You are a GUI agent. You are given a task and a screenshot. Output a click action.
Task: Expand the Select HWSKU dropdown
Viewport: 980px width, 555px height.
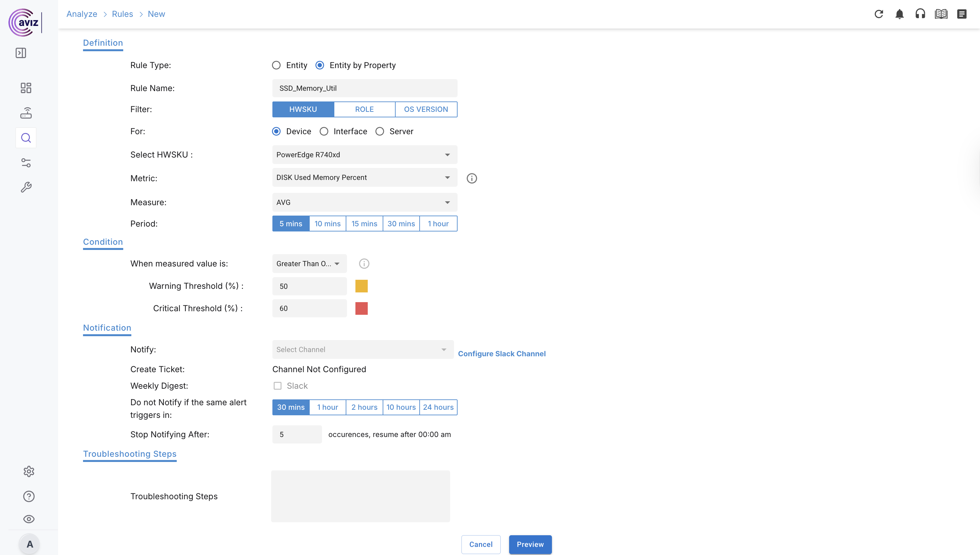[365, 155]
